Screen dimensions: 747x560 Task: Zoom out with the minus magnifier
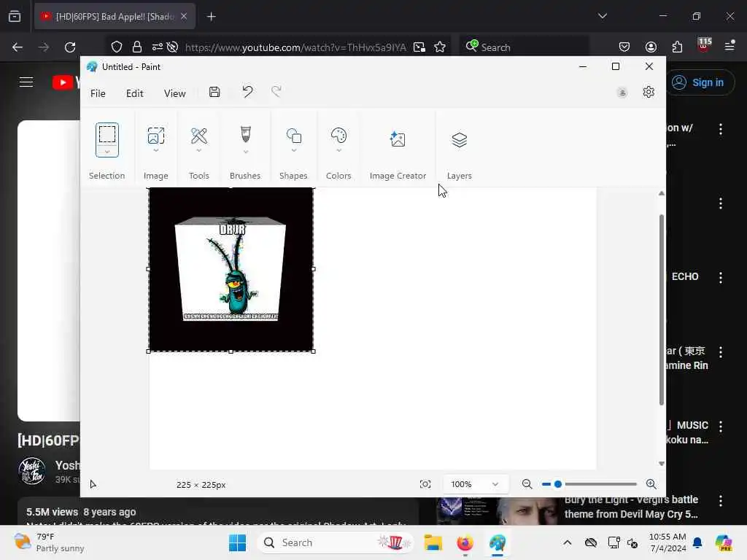(x=527, y=484)
